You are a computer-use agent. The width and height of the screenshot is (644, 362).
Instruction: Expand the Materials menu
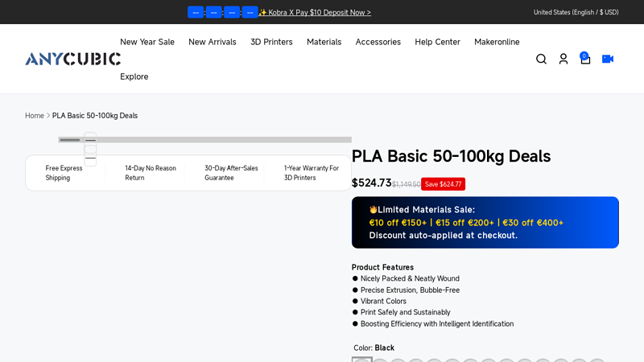point(324,42)
